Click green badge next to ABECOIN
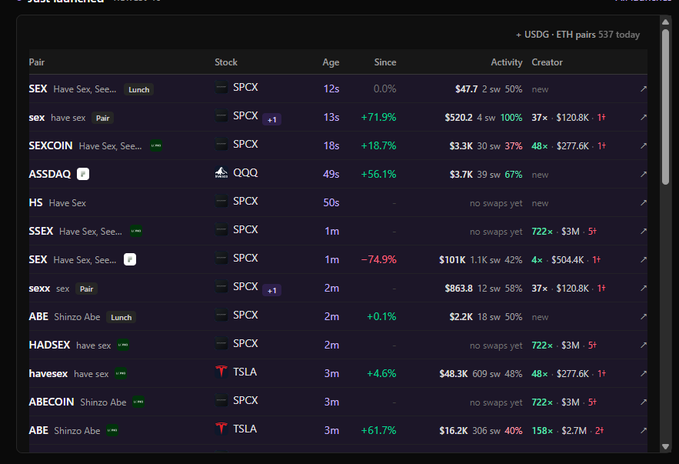 tap(138, 402)
